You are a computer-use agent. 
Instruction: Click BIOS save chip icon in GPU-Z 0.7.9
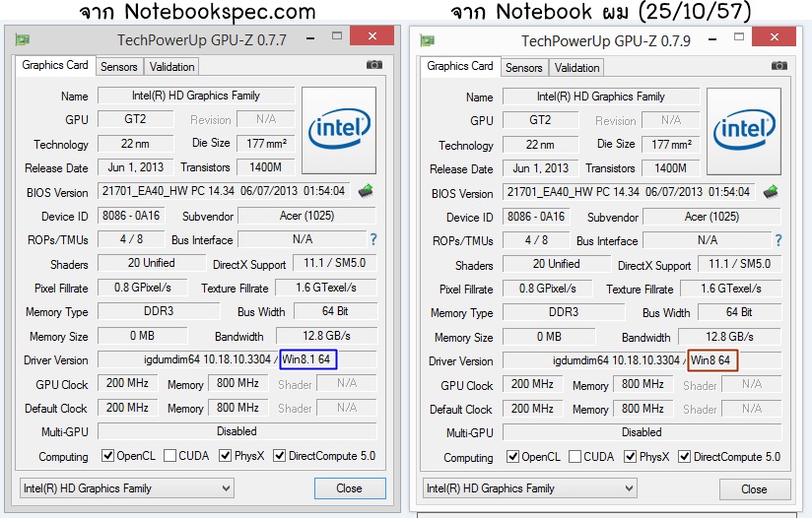pyautogui.click(x=771, y=192)
